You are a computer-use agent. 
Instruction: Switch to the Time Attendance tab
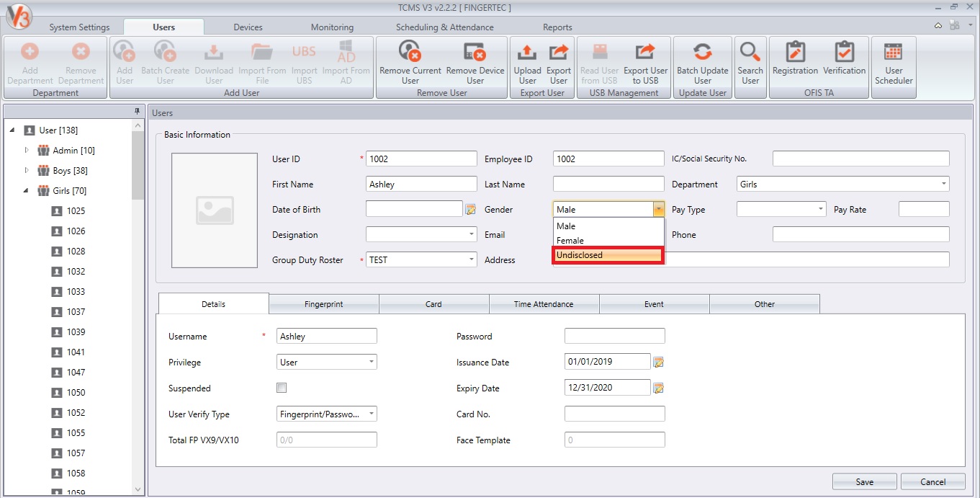(544, 304)
